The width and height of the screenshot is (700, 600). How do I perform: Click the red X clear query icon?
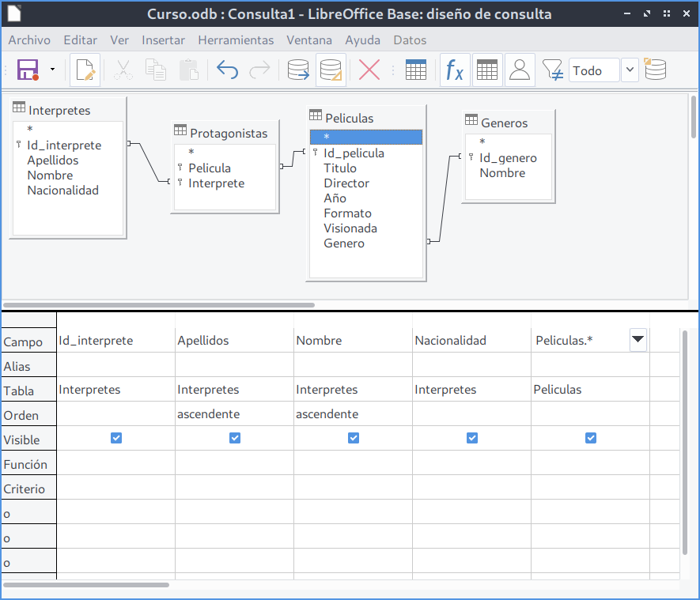coord(369,70)
